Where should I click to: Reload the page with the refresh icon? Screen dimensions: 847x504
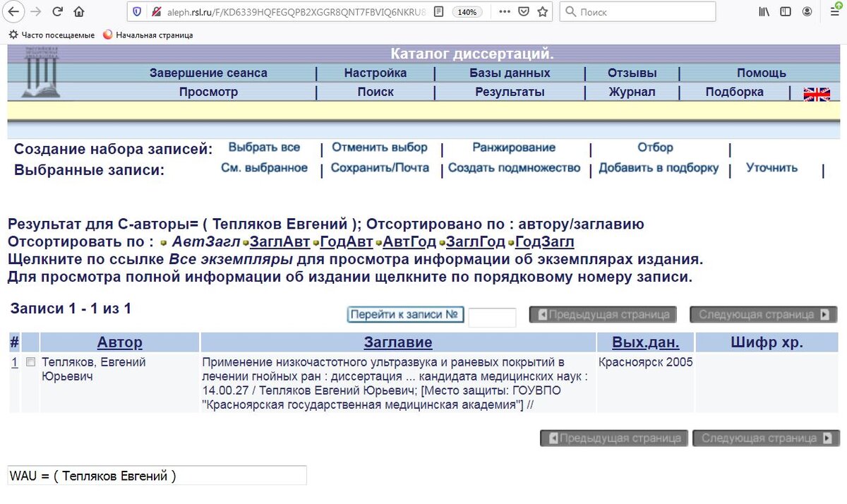click(57, 11)
